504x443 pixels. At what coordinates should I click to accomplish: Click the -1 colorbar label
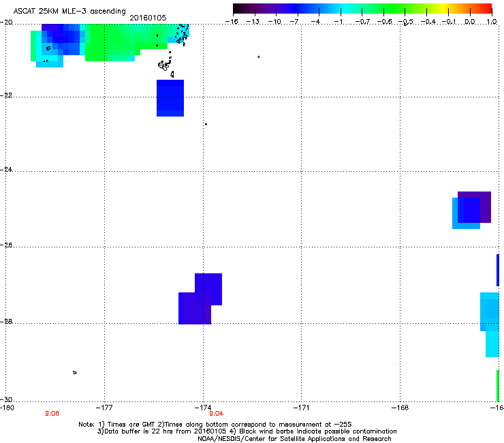pos(338,22)
